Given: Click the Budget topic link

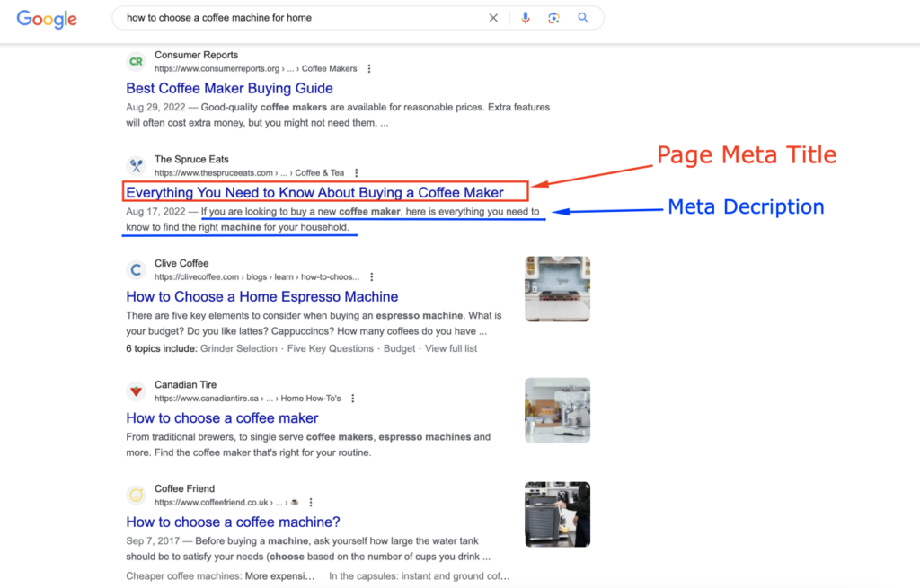Looking at the screenshot, I should [x=399, y=348].
